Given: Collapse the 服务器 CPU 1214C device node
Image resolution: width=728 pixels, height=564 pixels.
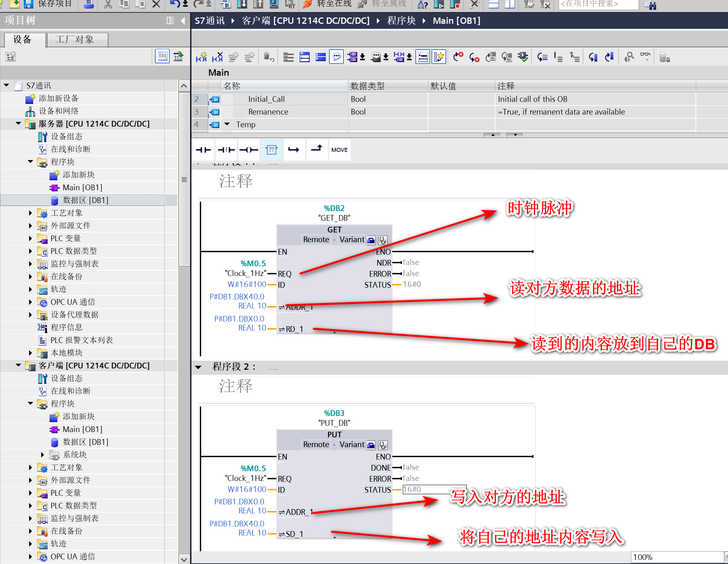Looking at the screenshot, I should pyautogui.click(x=18, y=124).
